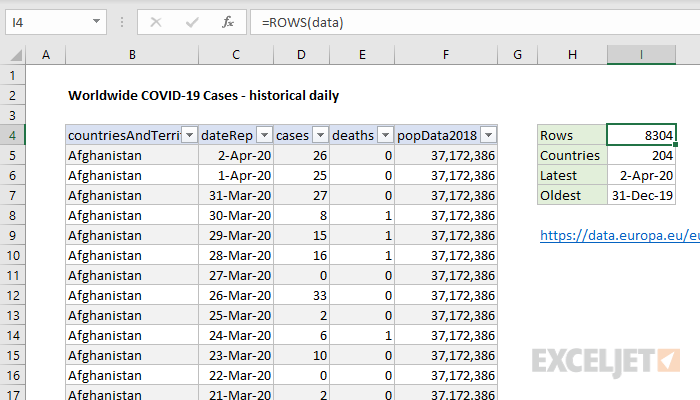Select column E header

(362, 55)
